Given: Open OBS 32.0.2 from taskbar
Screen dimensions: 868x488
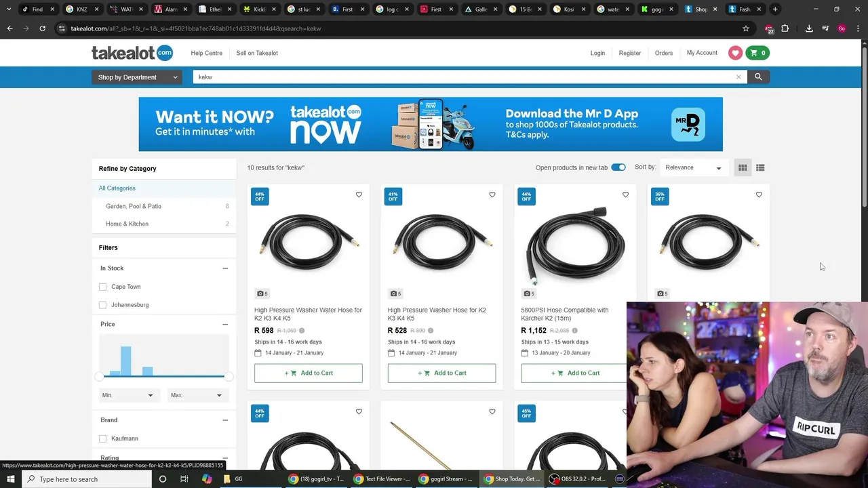Looking at the screenshot, I should [578, 479].
